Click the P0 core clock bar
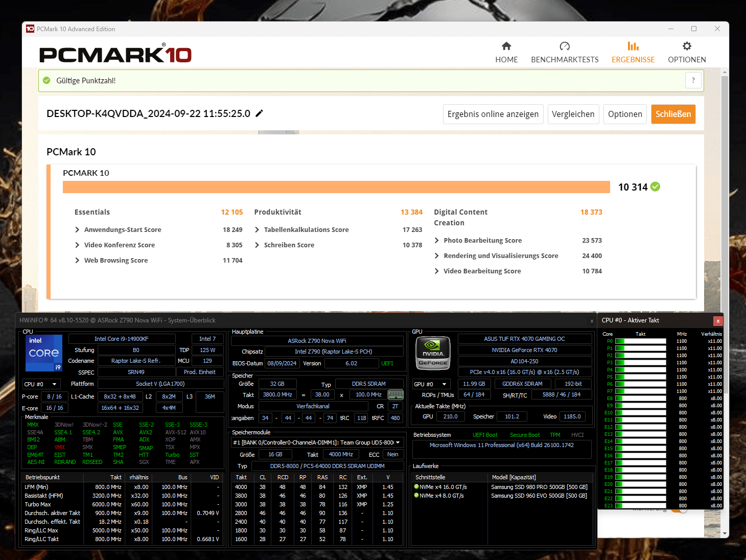Screen dimensions: 746x560 pos(641,341)
